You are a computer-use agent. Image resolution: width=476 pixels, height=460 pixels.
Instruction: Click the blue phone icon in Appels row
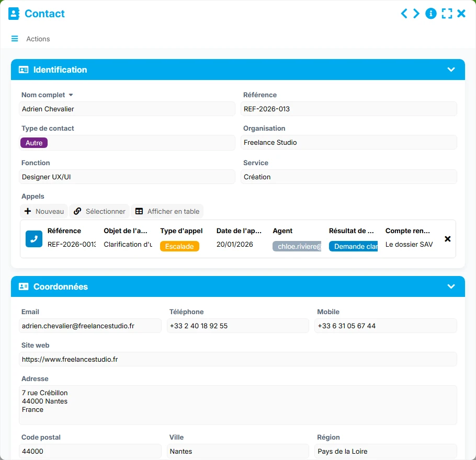pyautogui.click(x=34, y=239)
